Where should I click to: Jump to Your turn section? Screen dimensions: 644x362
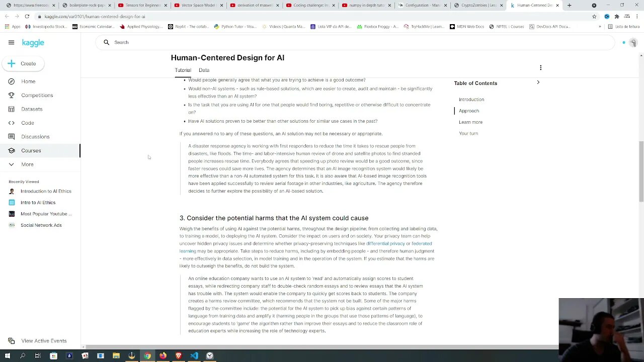click(x=468, y=133)
